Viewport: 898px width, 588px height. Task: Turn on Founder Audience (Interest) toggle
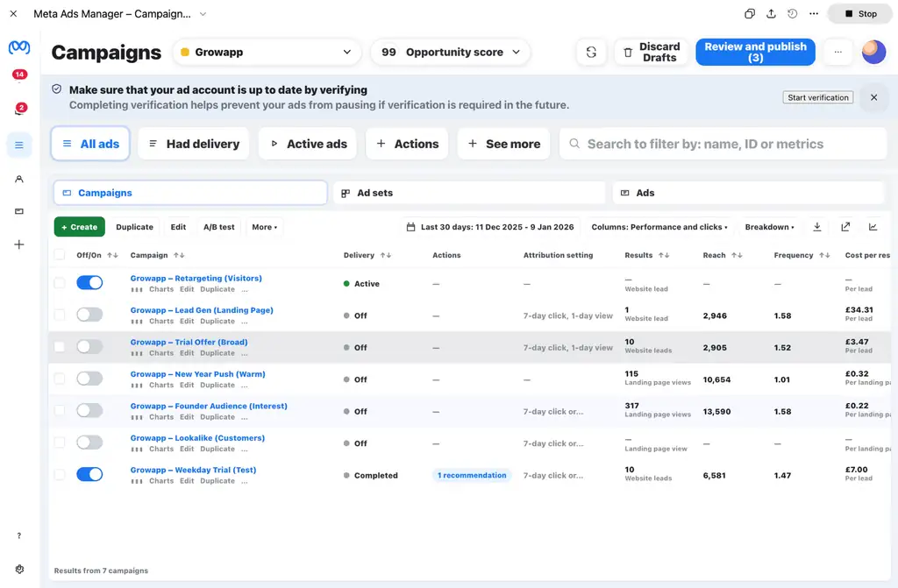click(x=90, y=410)
